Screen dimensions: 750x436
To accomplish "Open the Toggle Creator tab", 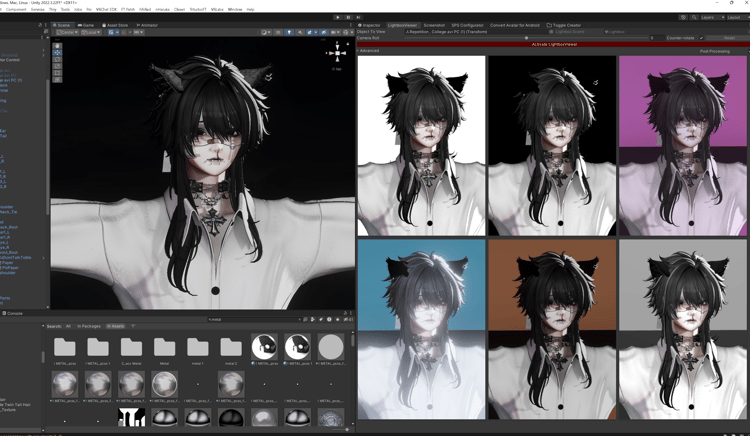I will pos(564,25).
